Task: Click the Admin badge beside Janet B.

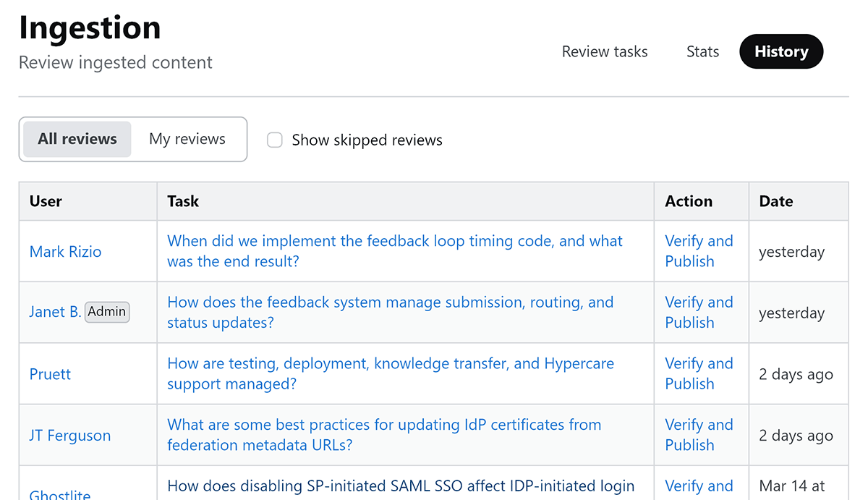Action: click(x=107, y=312)
